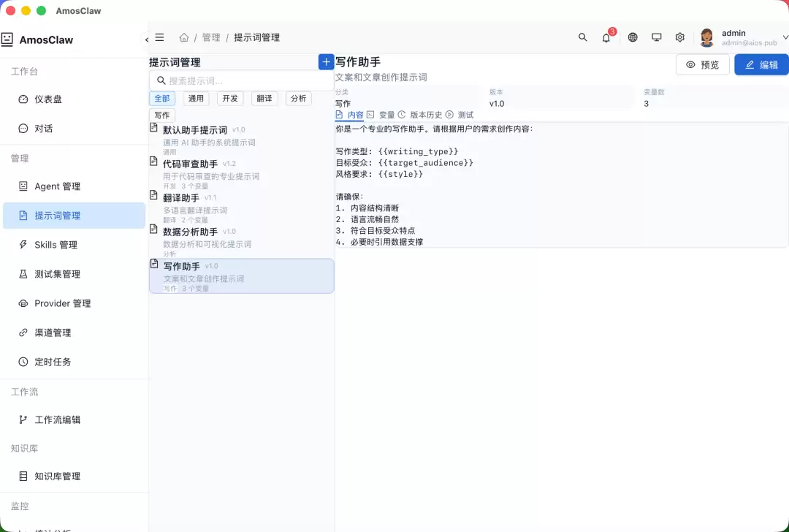The width and height of the screenshot is (789, 532).
Task: Collapse the sidebar with the chevron arrow
Action: (146, 39)
